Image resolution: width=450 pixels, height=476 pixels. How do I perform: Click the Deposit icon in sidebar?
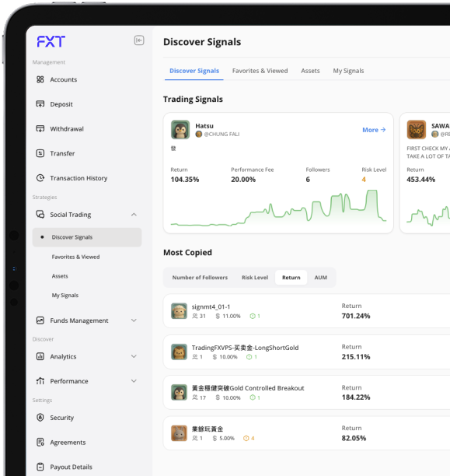40,103
